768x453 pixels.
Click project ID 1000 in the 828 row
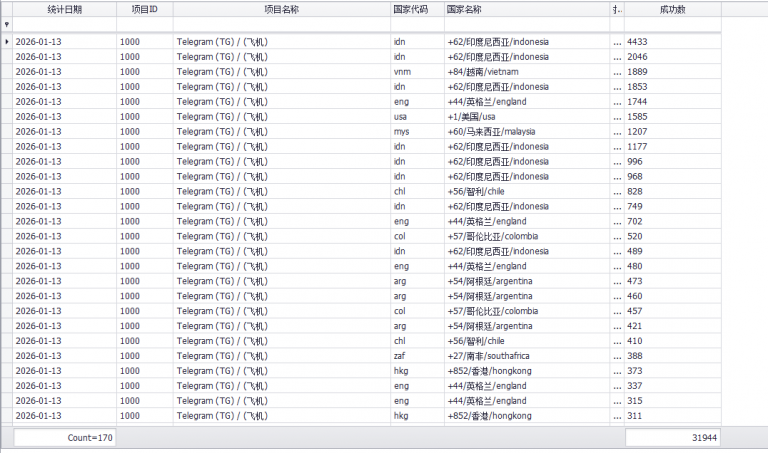pos(144,191)
